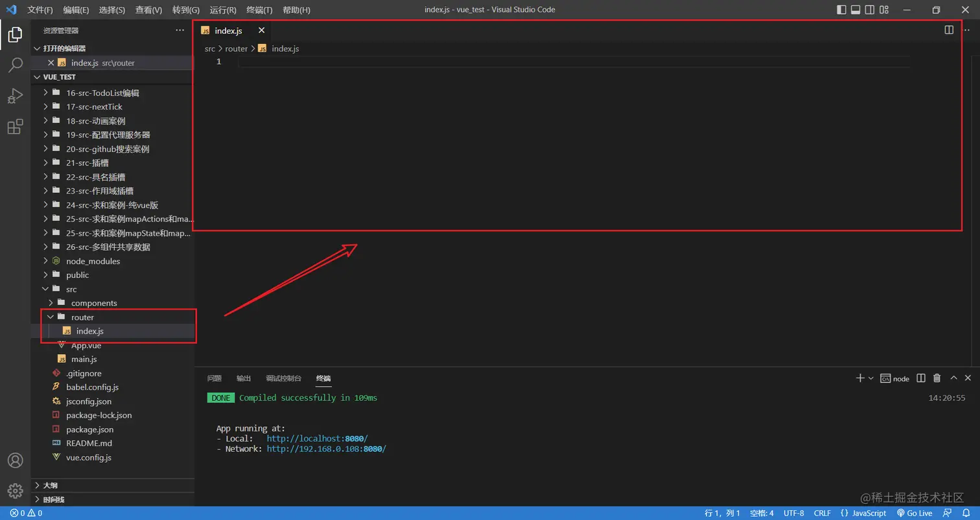Open 编辑(E) menu
Image resolution: width=980 pixels, height=520 pixels.
pyautogui.click(x=76, y=10)
